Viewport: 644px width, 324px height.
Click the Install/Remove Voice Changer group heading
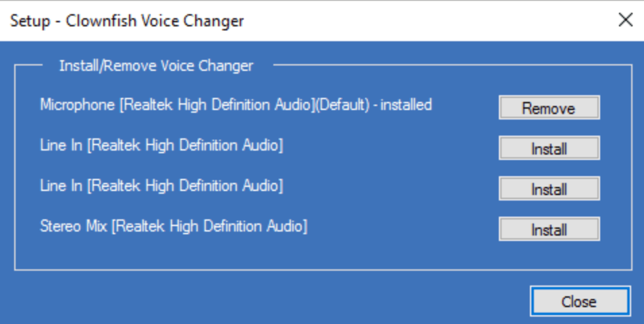click(x=156, y=65)
